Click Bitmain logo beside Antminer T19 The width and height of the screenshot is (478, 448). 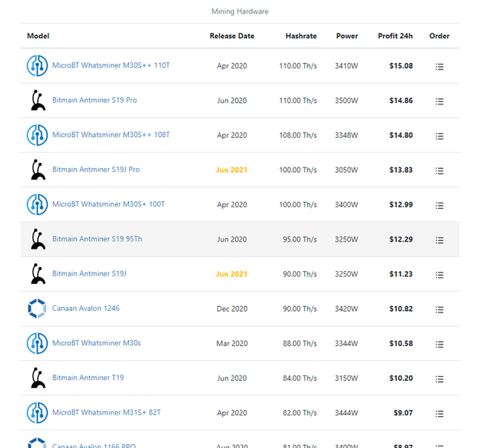tap(38, 378)
